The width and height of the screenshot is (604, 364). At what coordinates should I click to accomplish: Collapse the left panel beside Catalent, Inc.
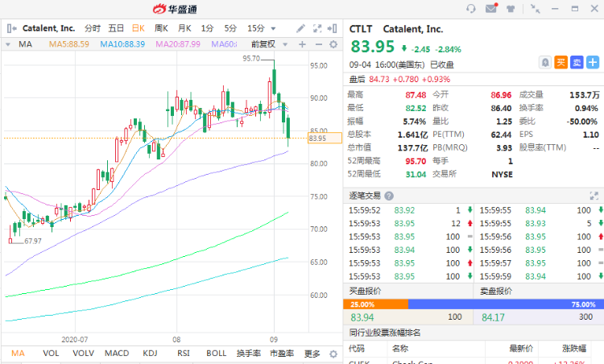pyautogui.click(x=11, y=28)
